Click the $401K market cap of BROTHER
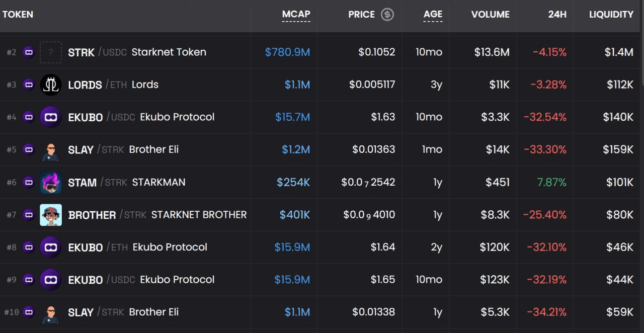 [295, 215]
